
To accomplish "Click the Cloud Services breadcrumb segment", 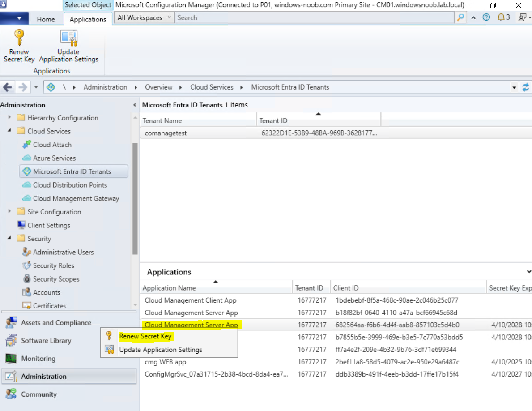I will coord(212,87).
